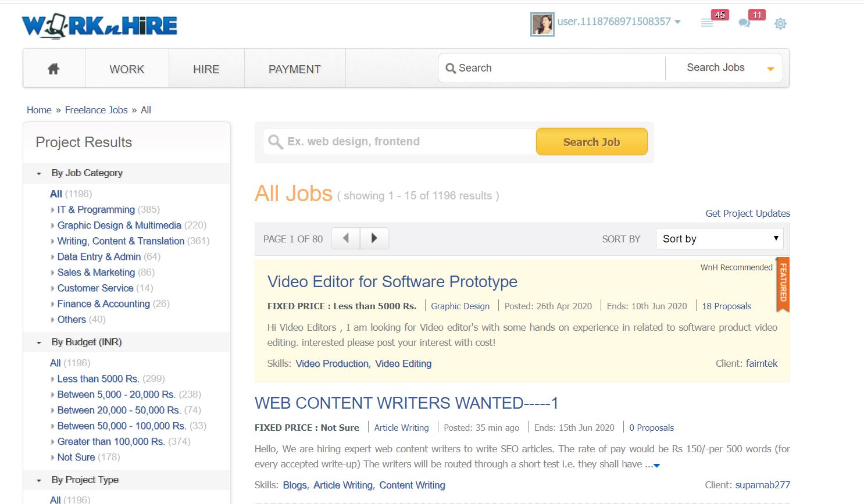
Task: Click Video Editing skill link
Action: (x=404, y=363)
